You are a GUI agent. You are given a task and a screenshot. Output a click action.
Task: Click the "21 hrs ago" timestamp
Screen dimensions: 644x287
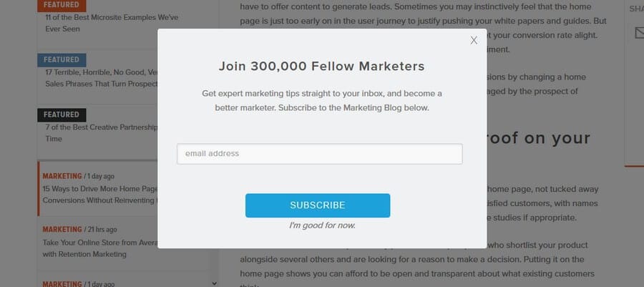pos(102,230)
